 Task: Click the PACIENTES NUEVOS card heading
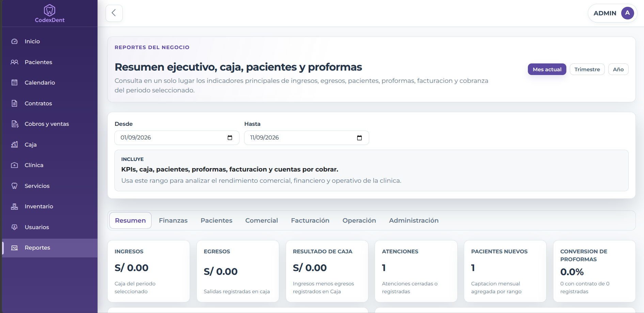click(x=499, y=251)
